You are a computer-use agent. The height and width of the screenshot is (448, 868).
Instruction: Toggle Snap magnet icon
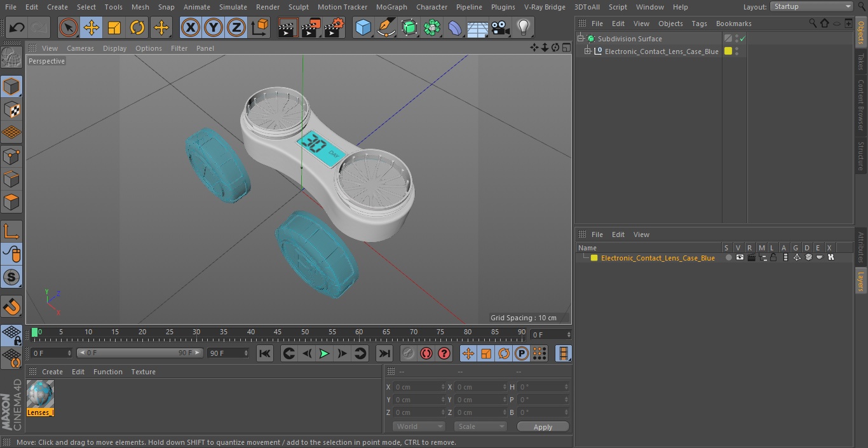(11, 307)
